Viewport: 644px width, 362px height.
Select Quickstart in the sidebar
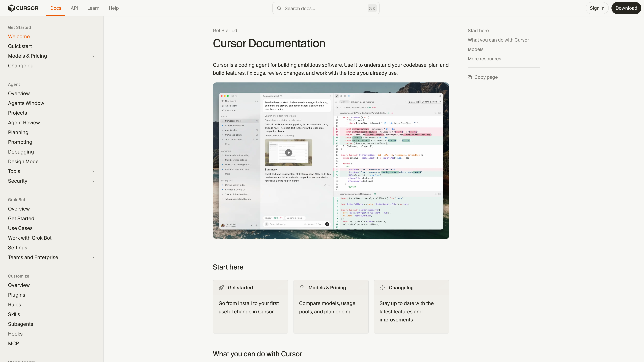click(x=20, y=46)
